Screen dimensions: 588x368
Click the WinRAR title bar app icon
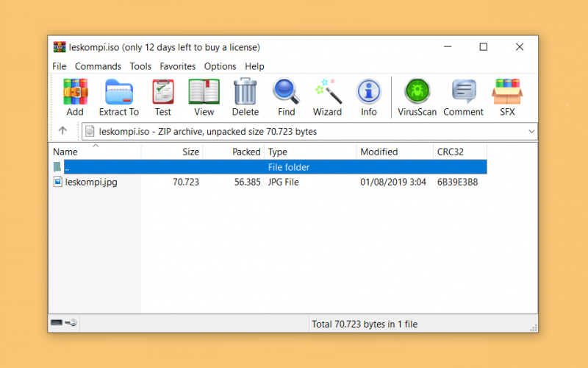[x=60, y=47]
